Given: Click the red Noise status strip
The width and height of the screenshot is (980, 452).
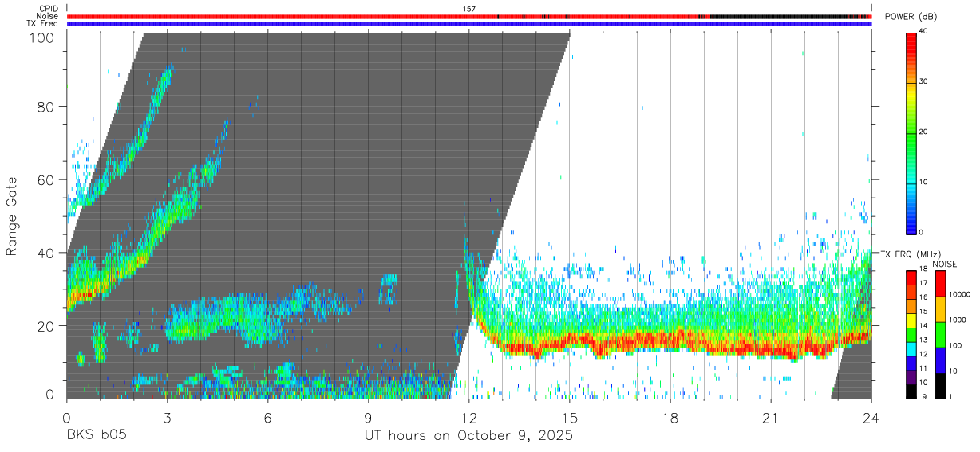Looking at the screenshot, I should pyautogui.click(x=469, y=16).
